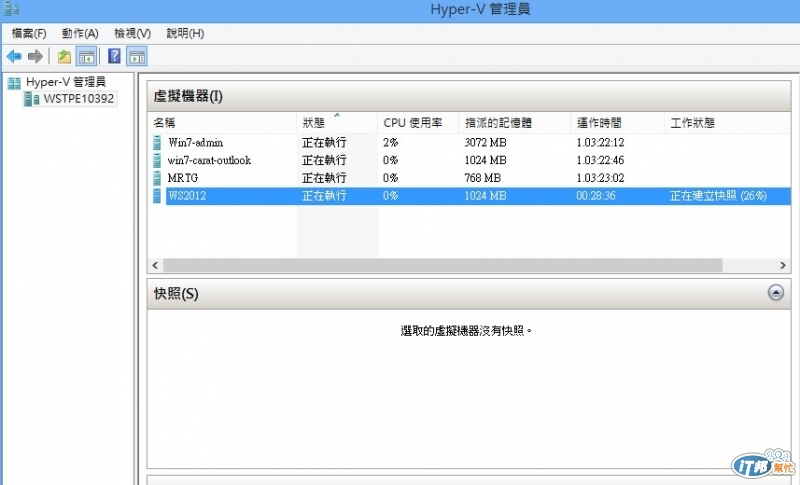Click the 2% CPU usage cell
Image resolution: width=800 pixels, height=485 pixels.
[x=390, y=142]
